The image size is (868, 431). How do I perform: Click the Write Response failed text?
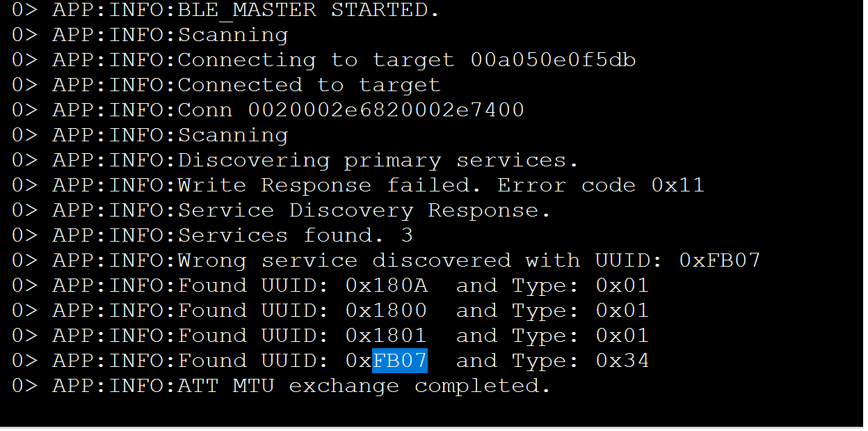click(x=330, y=185)
